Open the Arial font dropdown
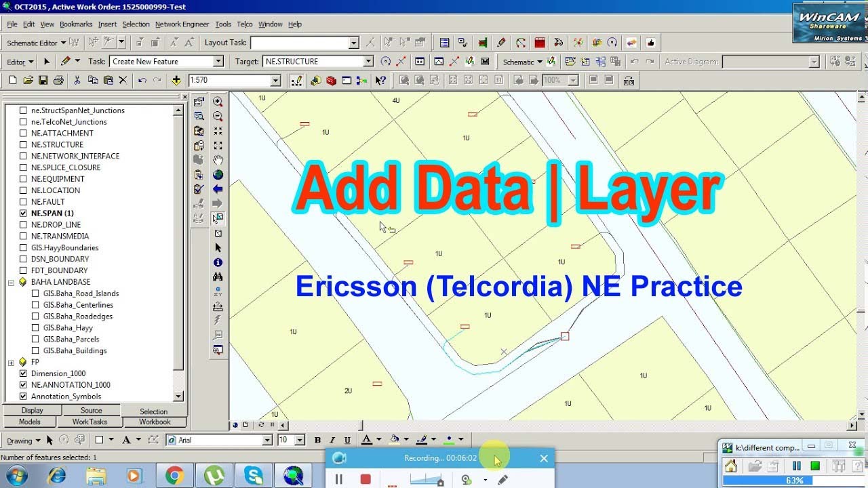868x488 pixels. tap(267, 440)
